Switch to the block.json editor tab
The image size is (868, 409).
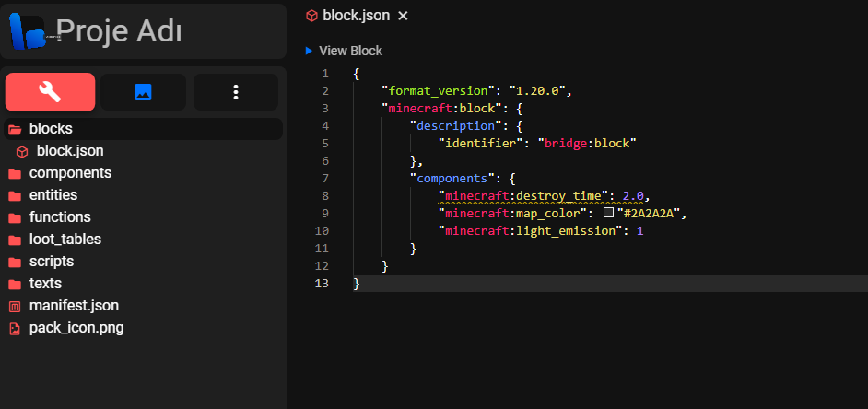click(x=356, y=16)
